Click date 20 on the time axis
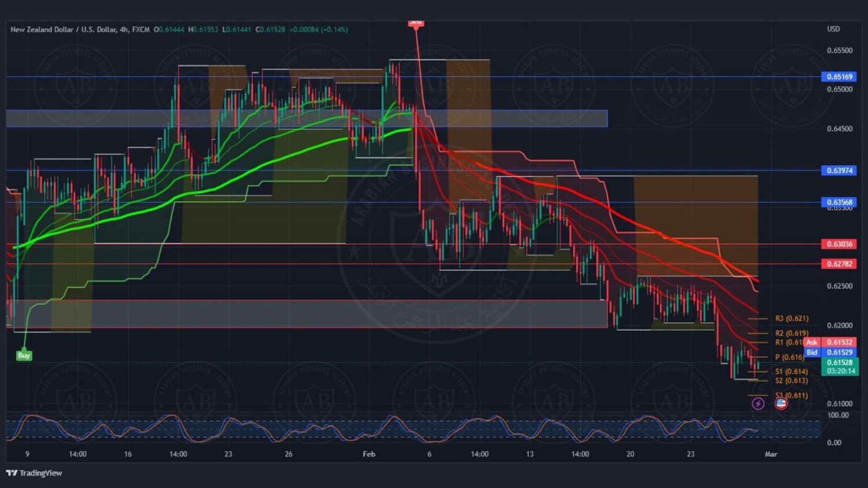The image size is (868, 488). (x=630, y=454)
